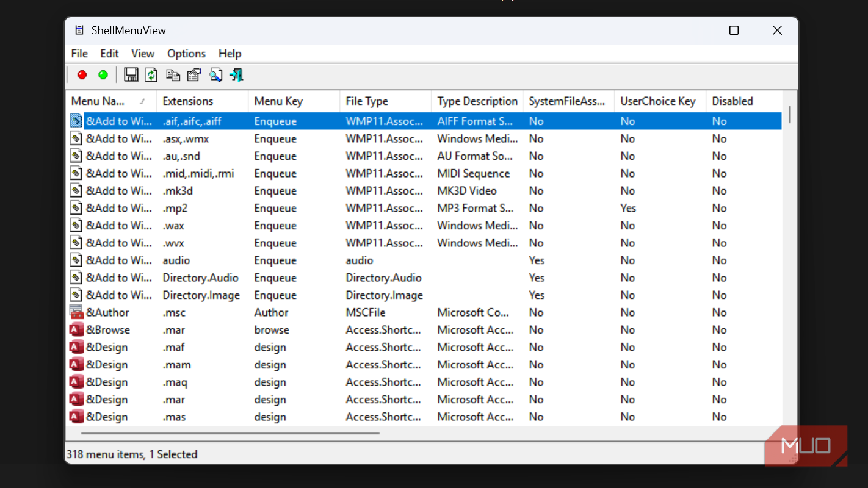Open the File menu
This screenshot has width=868, height=488.
79,54
